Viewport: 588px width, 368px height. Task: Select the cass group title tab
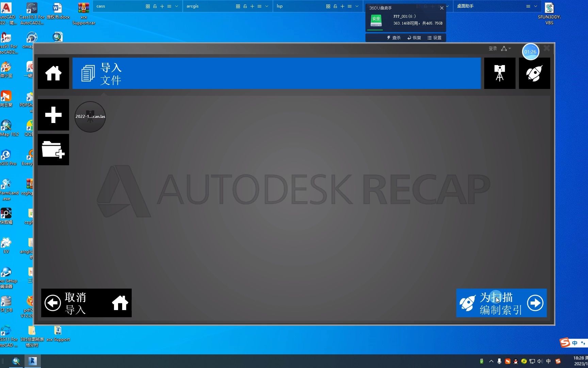point(101,6)
